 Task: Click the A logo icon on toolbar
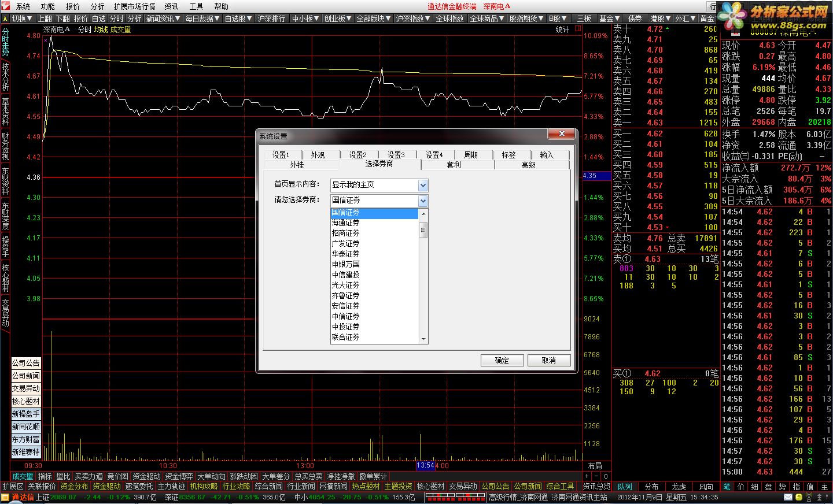coord(5,18)
